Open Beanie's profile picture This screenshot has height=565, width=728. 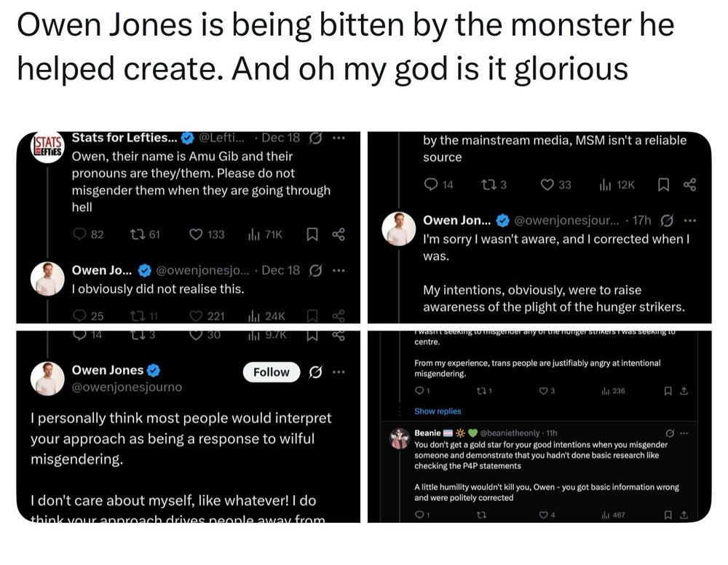(398, 439)
